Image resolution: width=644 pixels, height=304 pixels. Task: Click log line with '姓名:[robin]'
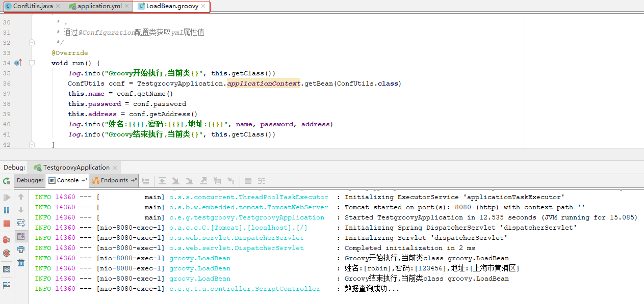point(432,268)
